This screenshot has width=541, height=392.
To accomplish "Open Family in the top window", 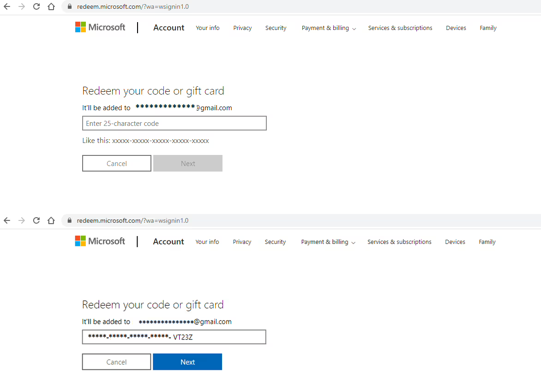I will [x=488, y=28].
